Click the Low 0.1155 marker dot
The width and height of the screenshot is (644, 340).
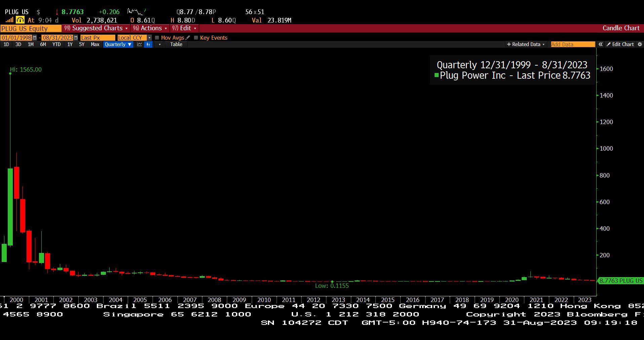(x=332, y=281)
